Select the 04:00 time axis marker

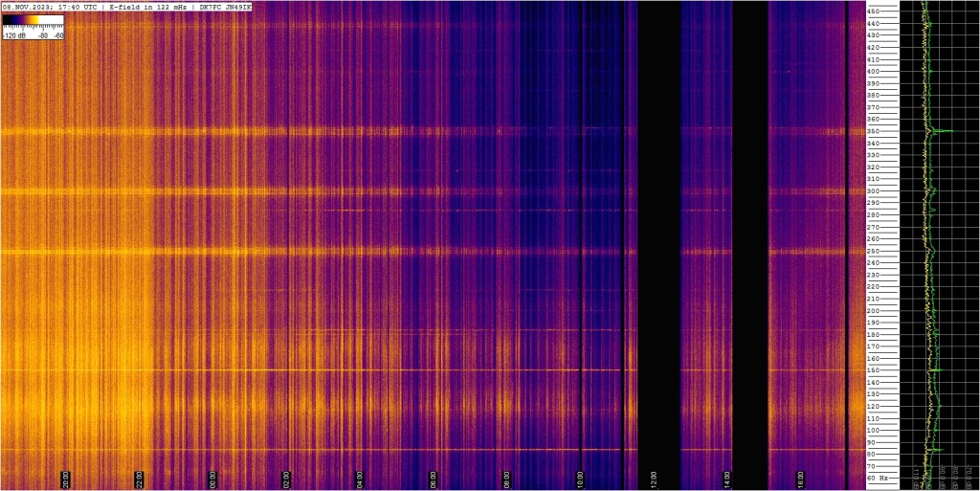[x=360, y=480]
